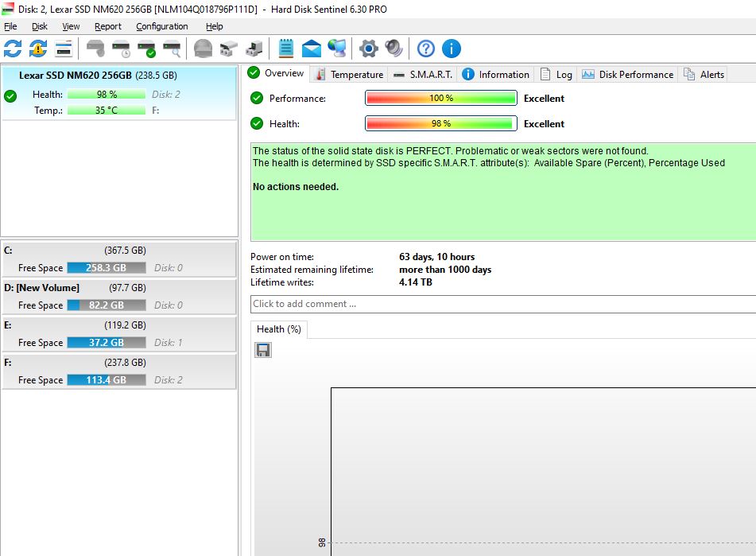Click green check icon beside Performance
Image resolution: width=756 pixels, height=556 pixels.
(x=257, y=99)
